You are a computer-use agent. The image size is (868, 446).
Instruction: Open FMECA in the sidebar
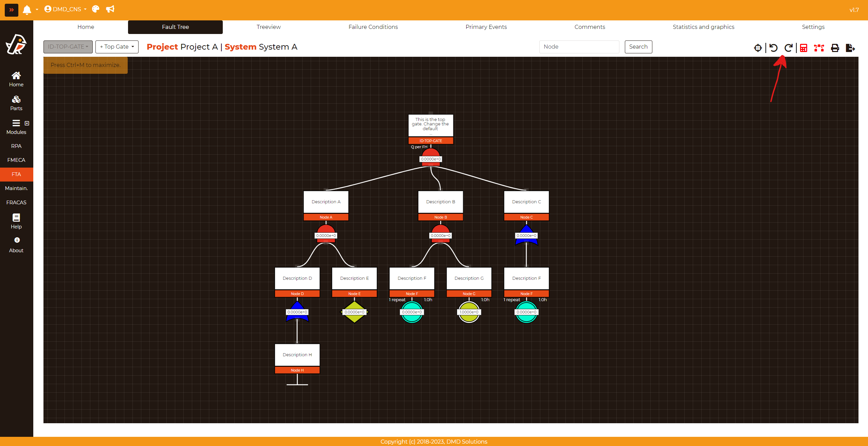click(16, 160)
